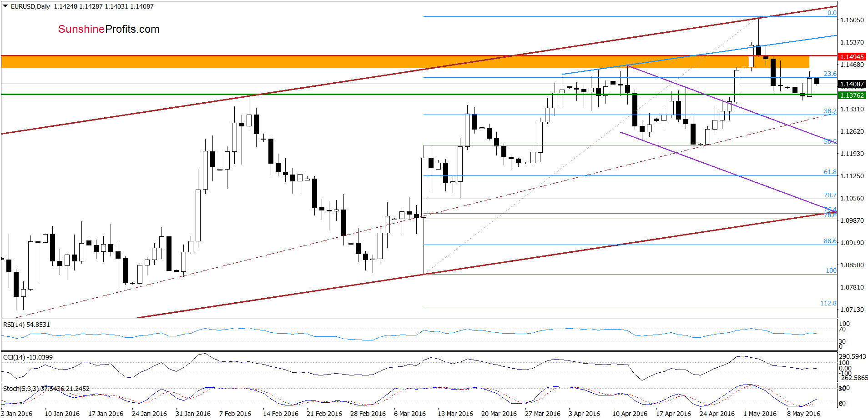Viewport: 868px width, 420px height.
Task: Click the 14 Feb 2016 date label
Action: click(x=281, y=414)
